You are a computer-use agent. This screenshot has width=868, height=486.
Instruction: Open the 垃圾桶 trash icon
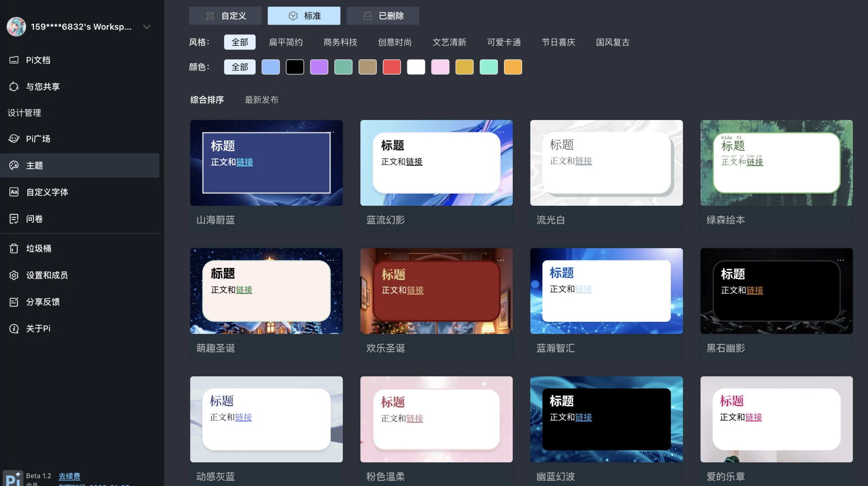point(14,249)
